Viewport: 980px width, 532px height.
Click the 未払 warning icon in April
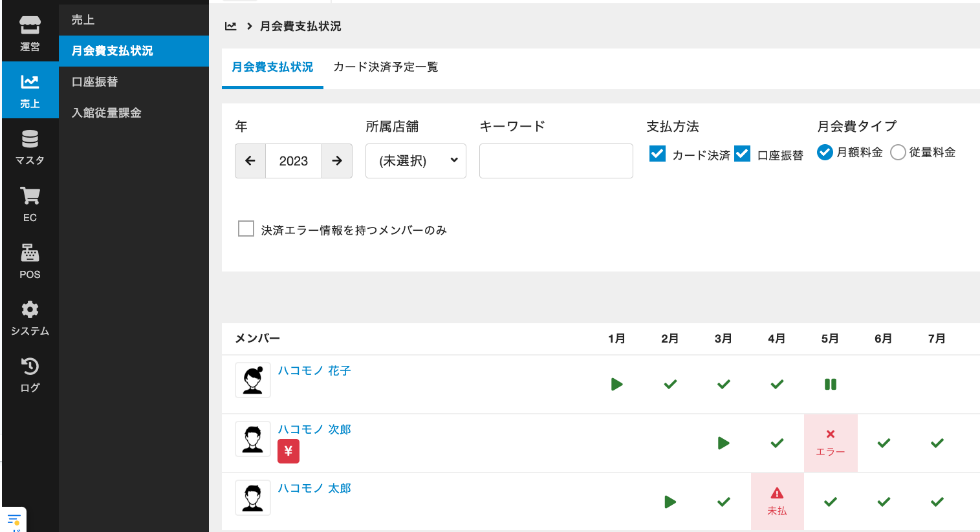click(x=777, y=494)
